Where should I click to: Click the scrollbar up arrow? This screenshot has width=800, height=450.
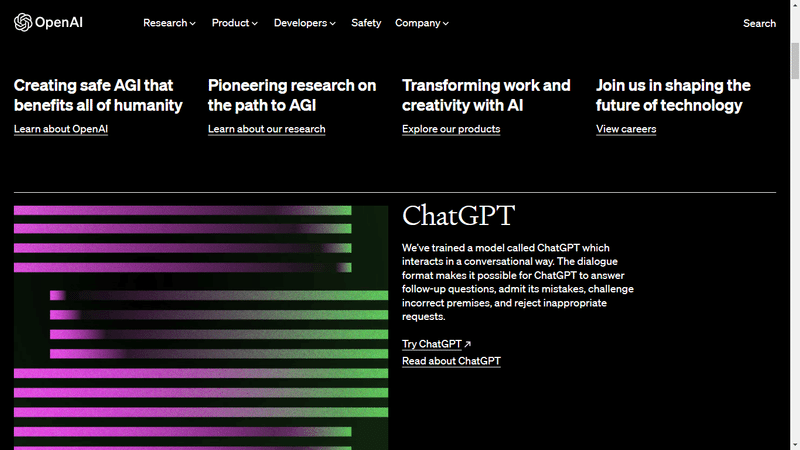point(795,4)
